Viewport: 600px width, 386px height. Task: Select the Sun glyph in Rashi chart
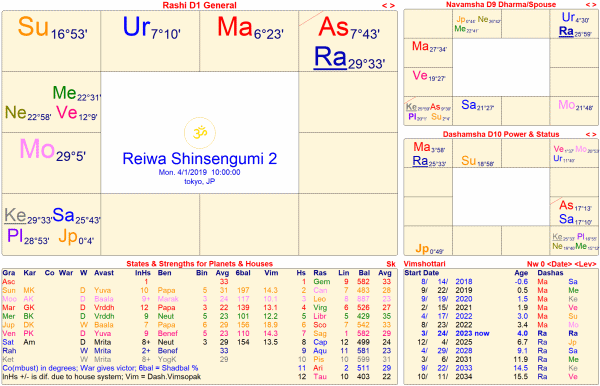(33, 27)
